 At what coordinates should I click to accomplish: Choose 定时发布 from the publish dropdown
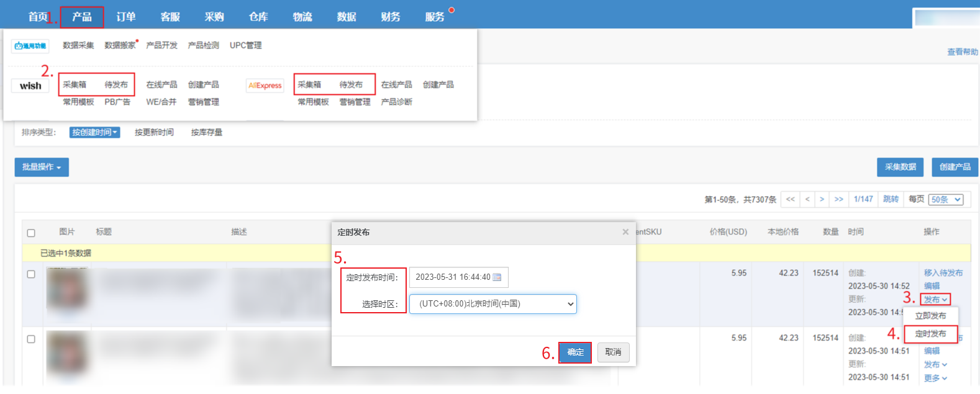point(930,334)
